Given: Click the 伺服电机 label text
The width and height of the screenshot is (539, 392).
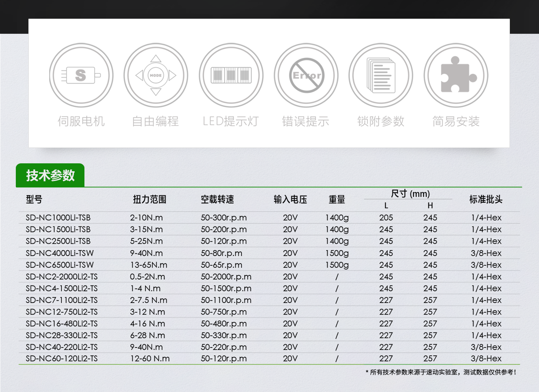Looking at the screenshot, I should 81,121.
